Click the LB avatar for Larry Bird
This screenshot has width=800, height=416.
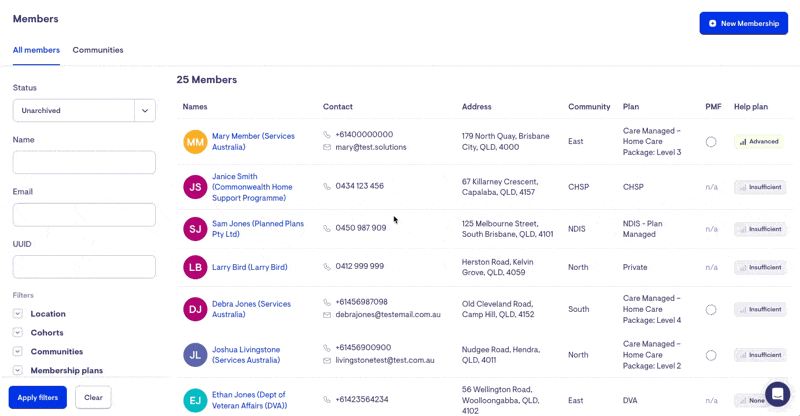click(x=195, y=267)
